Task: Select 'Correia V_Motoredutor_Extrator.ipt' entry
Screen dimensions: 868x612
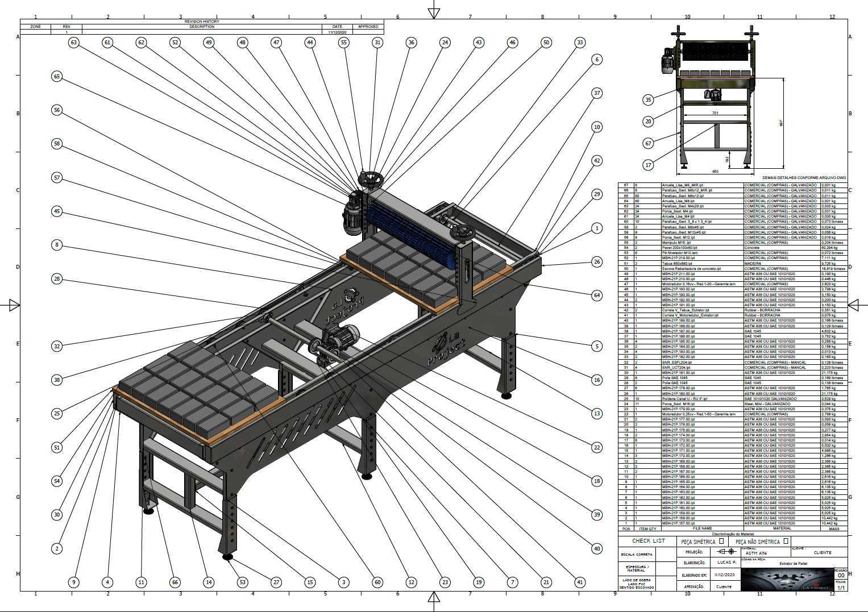Action: tap(690, 315)
